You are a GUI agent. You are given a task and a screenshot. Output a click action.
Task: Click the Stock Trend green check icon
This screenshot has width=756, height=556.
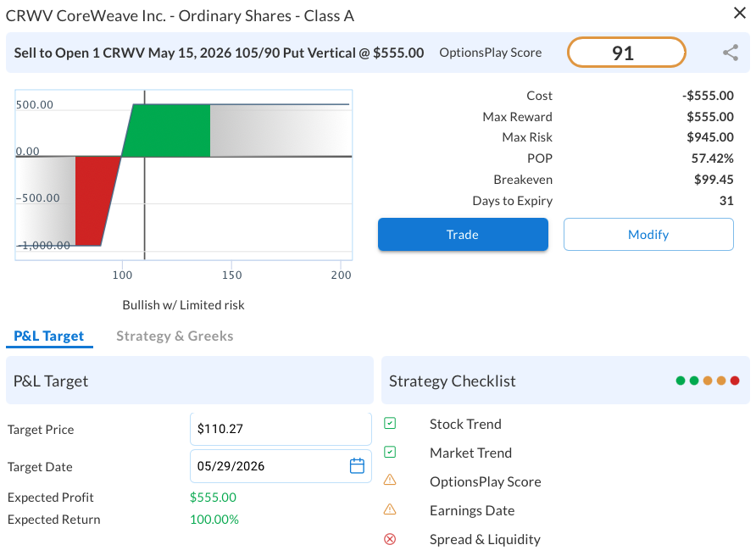(390, 424)
